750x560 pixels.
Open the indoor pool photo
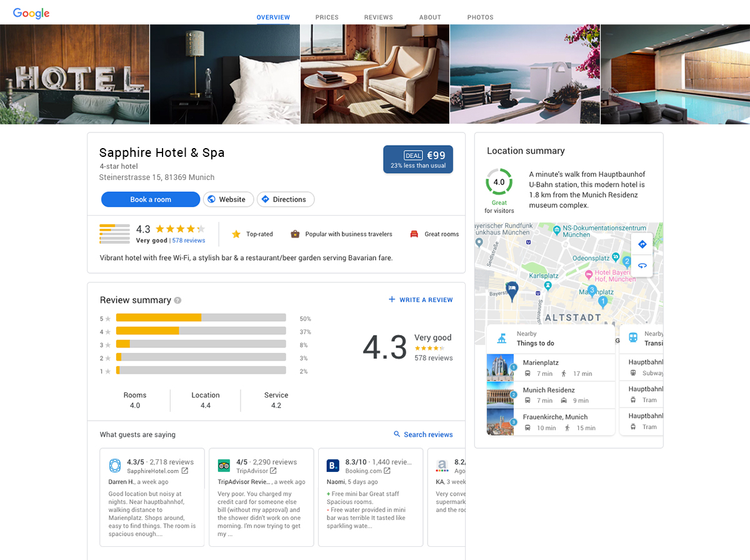pyautogui.click(x=675, y=74)
